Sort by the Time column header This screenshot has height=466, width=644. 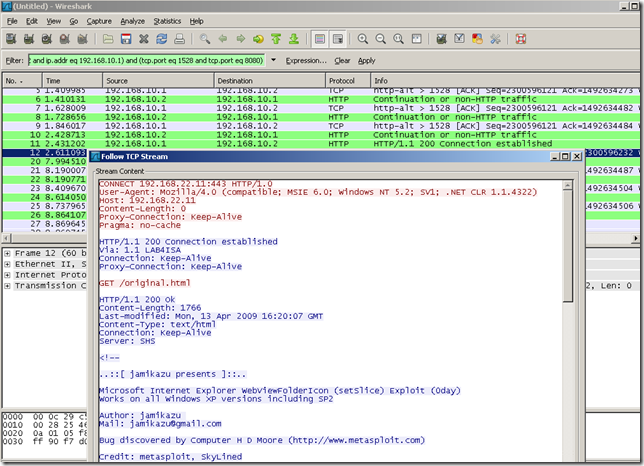[x=72, y=80]
